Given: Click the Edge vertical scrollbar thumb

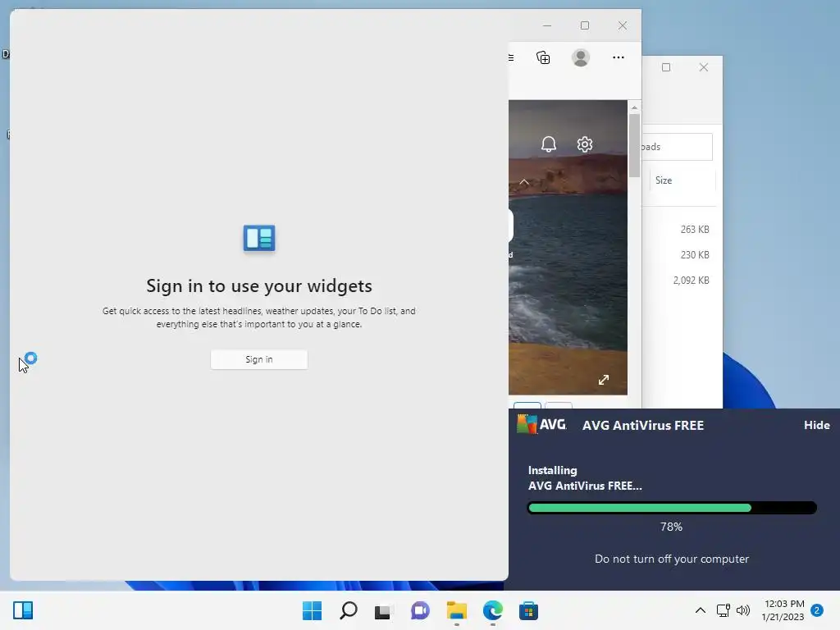Looking at the screenshot, I should [x=634, y=145].
